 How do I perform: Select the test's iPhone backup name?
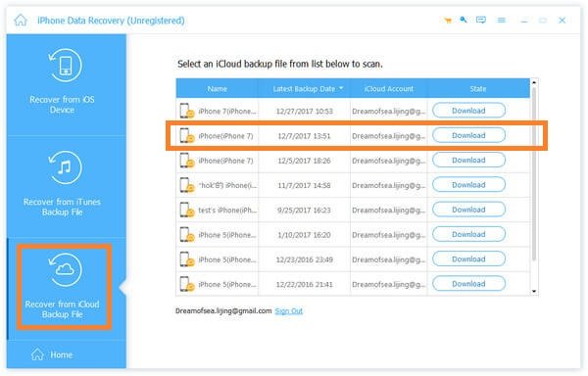coord(227,211)
